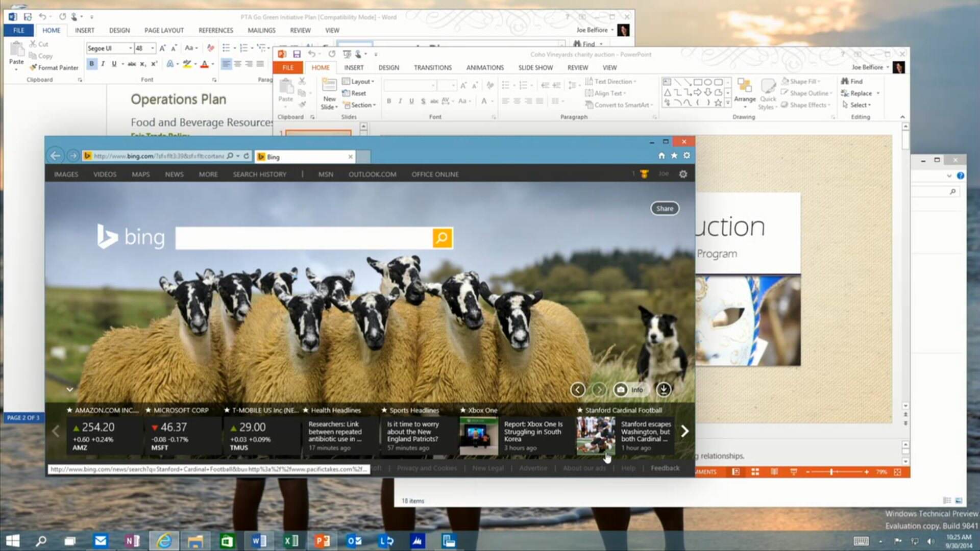This screenshot has height=551, width=980.
Task: Click the Bing search magnifier button
Action: click(442, 238)
